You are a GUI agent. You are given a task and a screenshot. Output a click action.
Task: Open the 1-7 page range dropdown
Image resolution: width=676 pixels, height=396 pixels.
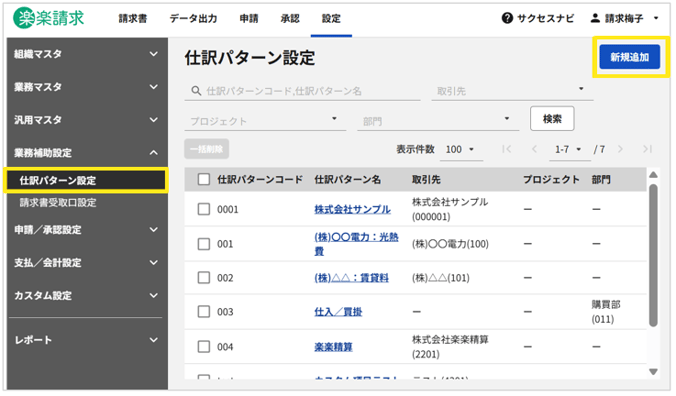pyautogui.click(x=569, y=150)
